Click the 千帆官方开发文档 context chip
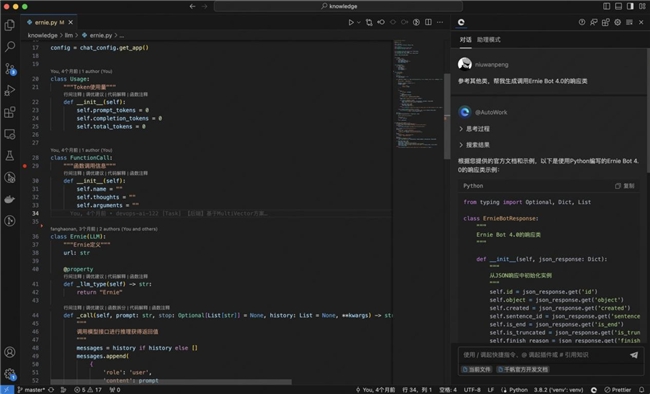 [522, 369]
